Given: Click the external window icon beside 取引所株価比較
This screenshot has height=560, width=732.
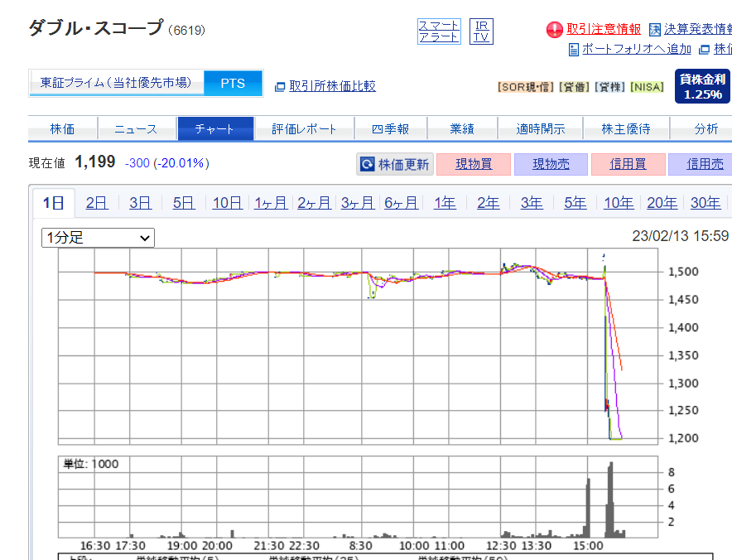Looking at the screenshot, I should 280,86.
